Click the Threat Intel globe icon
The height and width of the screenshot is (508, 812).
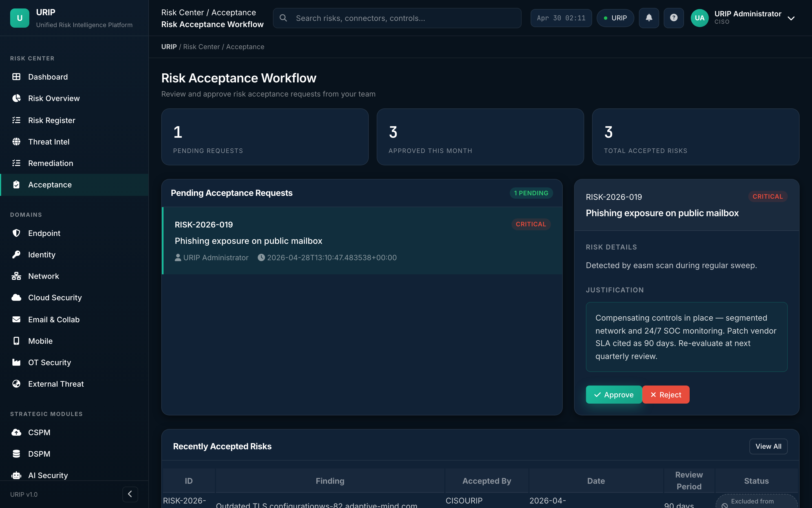click(x=16, y=141)
